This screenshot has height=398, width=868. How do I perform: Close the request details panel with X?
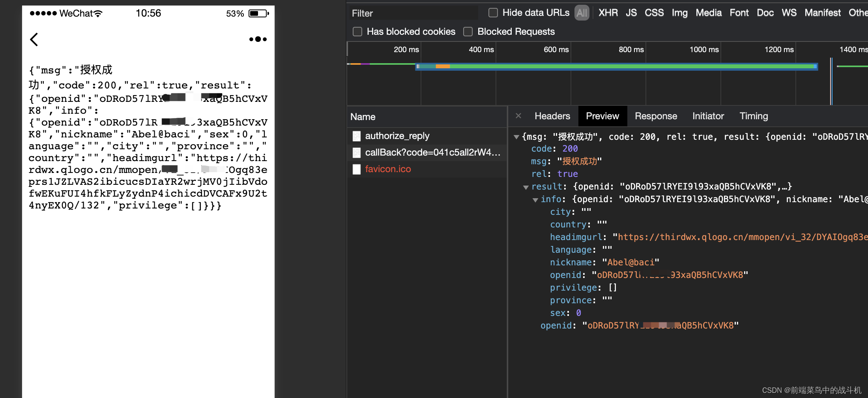(x=518, y=116)
